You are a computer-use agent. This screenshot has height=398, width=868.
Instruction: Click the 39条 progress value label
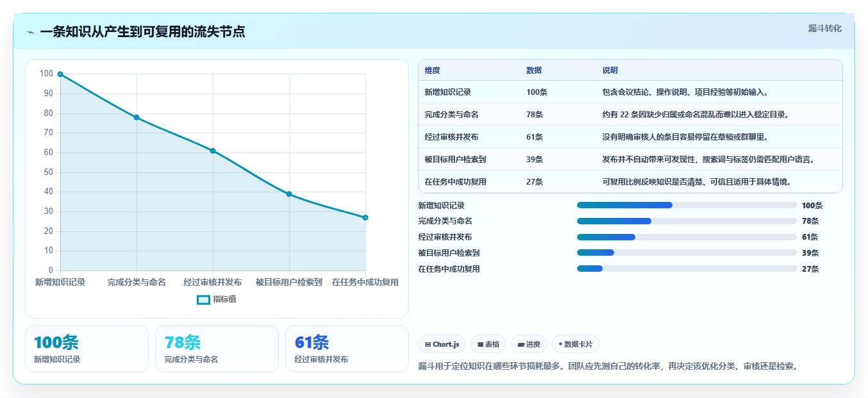[810, 253]
